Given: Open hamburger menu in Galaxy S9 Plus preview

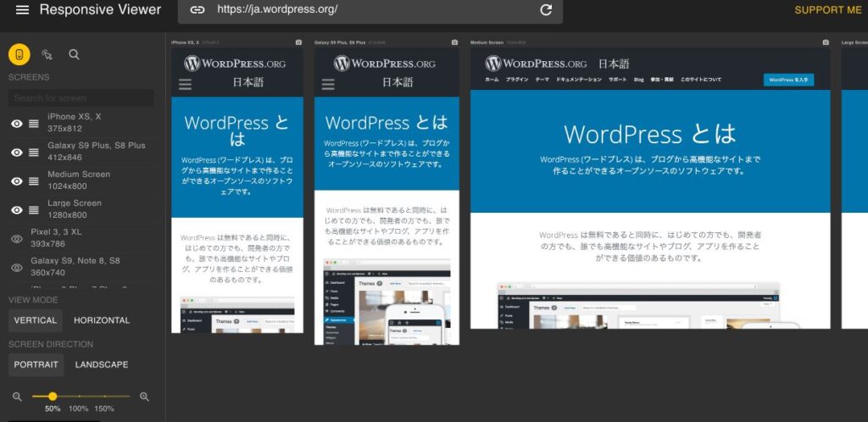Looking at the screenshot, I should [x=328, y=85].
